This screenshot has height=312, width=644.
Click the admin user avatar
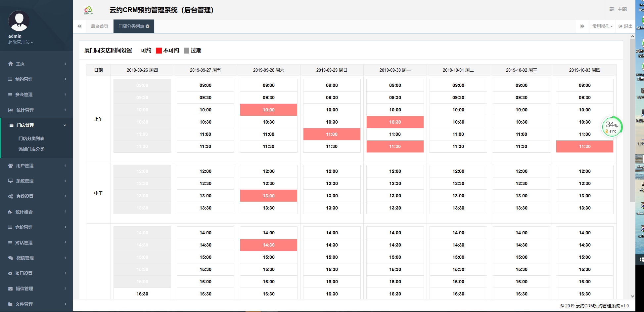click(19, 21)
